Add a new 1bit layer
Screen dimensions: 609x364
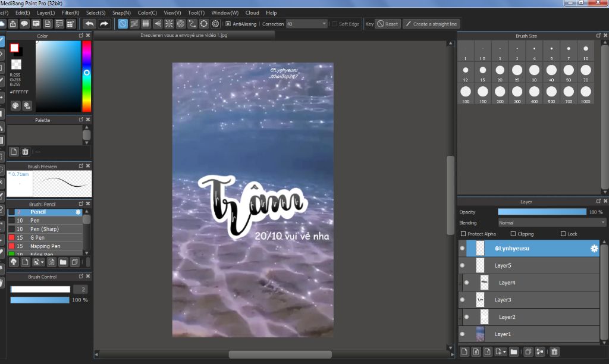click(x=488, y=352)
